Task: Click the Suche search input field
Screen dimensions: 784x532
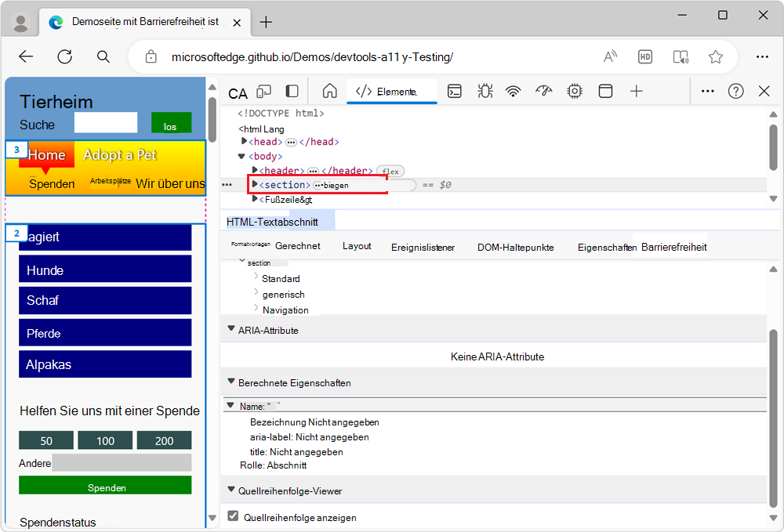Action: pos(106,123)
